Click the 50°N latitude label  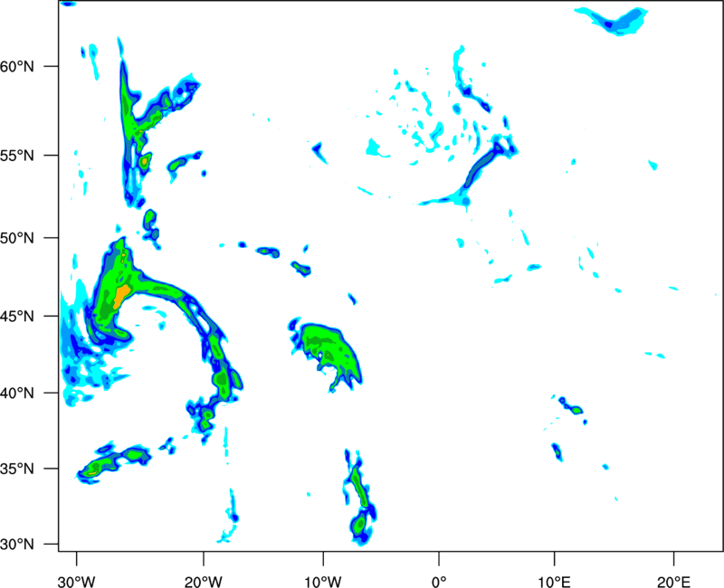pos(17,238)
